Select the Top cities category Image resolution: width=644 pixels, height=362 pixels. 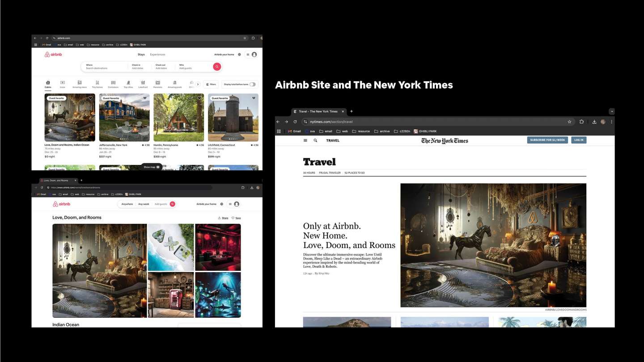(128, 84)
